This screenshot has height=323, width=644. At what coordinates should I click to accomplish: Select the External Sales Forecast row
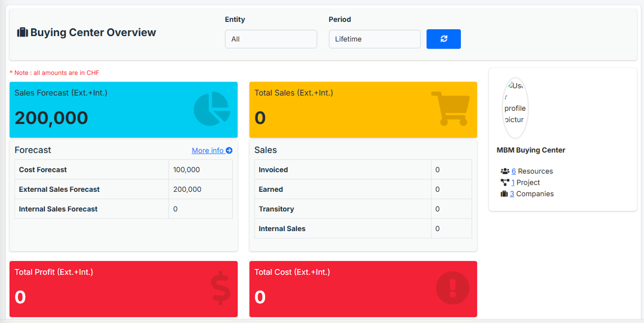123,189
